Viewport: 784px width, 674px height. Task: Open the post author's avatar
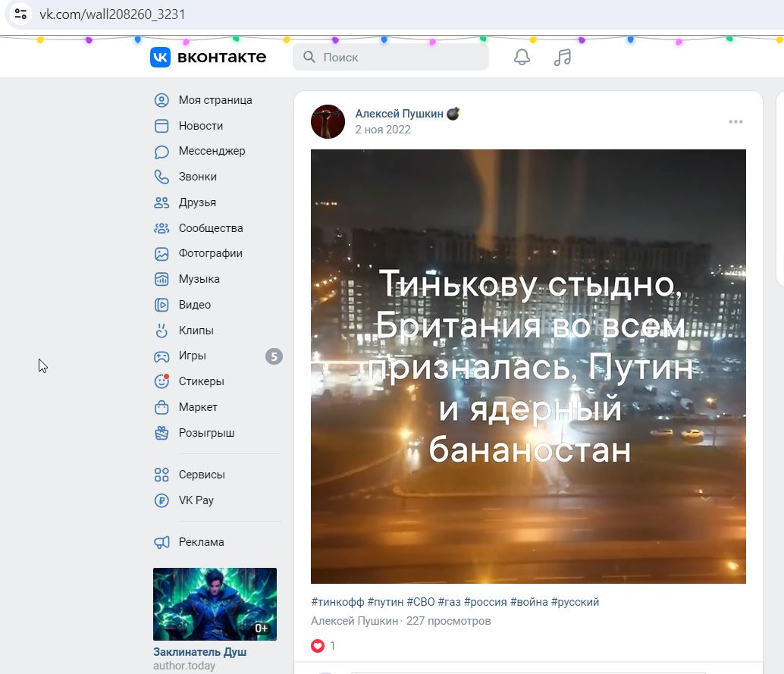[328, 121]
